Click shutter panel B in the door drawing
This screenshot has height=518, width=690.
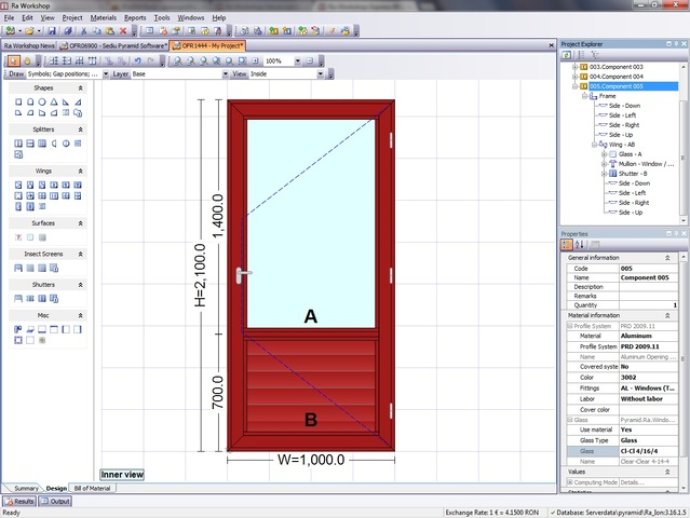311,386
